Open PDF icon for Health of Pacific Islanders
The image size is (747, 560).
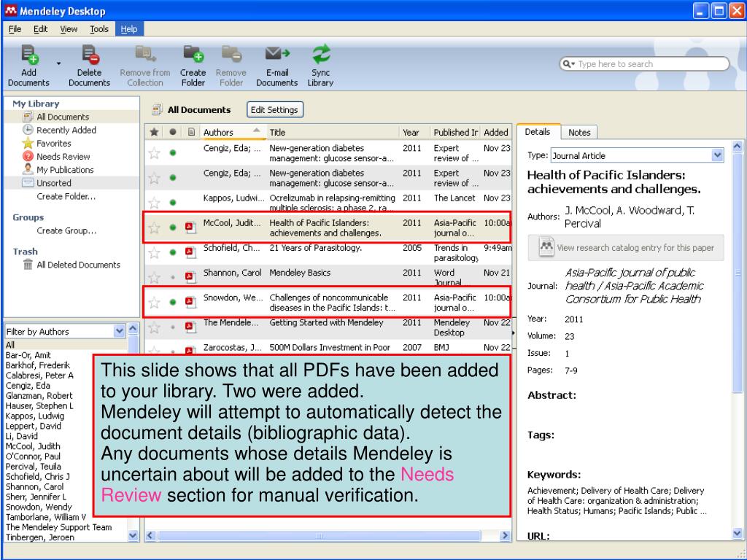pyautogui.click(x=190, y=227)
